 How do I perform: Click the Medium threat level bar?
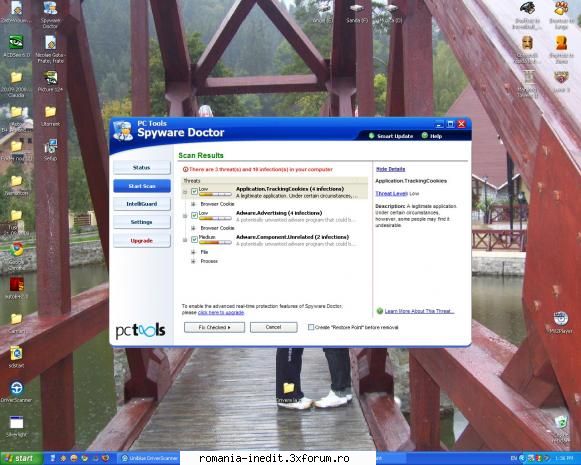pyautogui.click(x=215, y=243)
